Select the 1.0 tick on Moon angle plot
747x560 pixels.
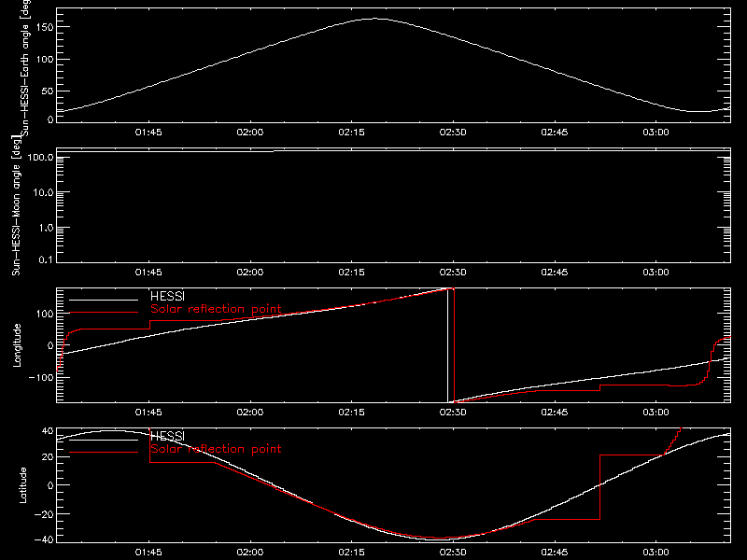[x=46, y=228]
